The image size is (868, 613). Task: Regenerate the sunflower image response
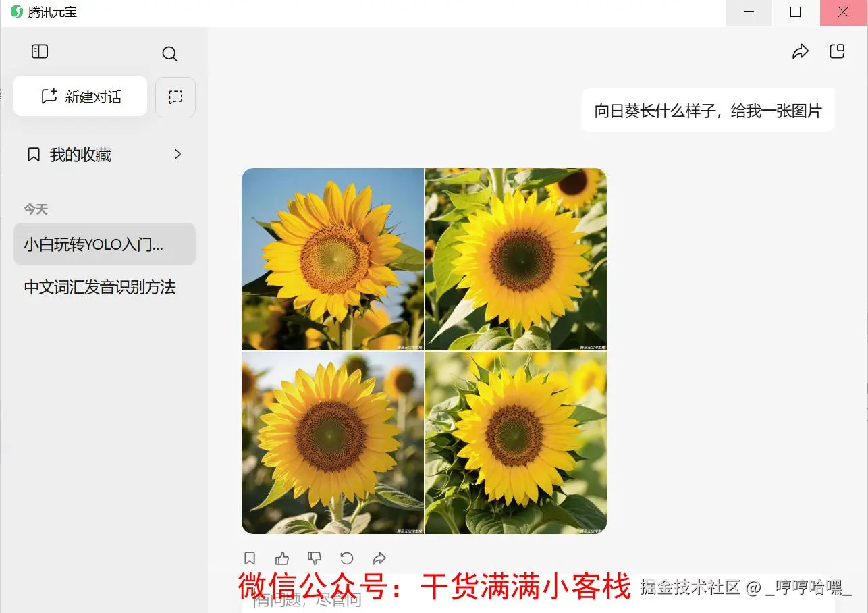[x=346, y=558]
